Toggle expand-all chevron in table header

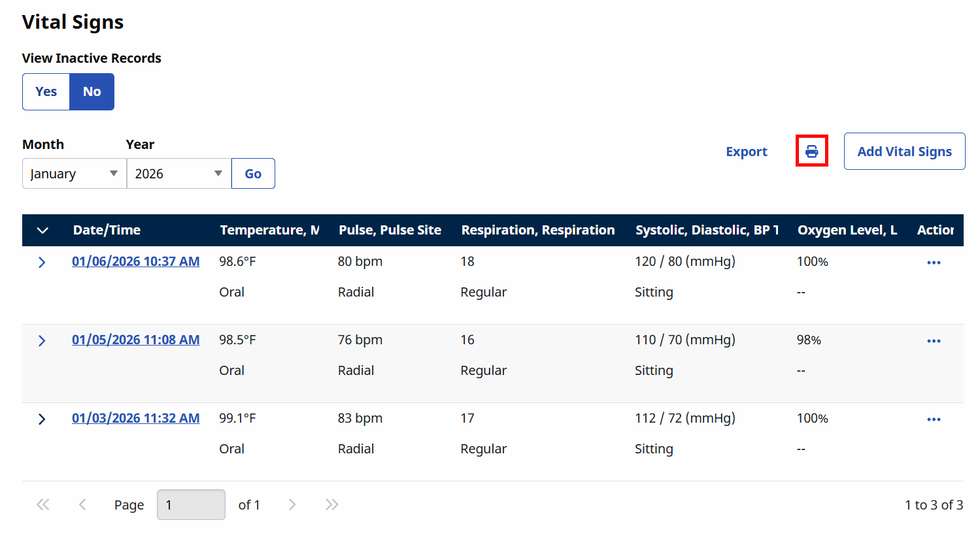(42, 231)
